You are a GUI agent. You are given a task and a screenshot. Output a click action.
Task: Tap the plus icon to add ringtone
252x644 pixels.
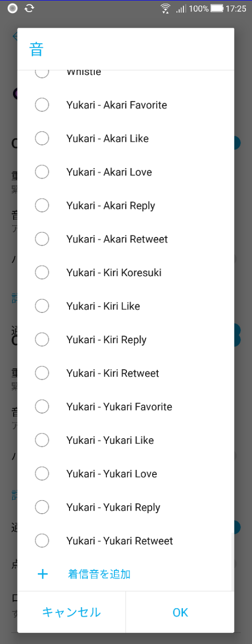(43, 574)
